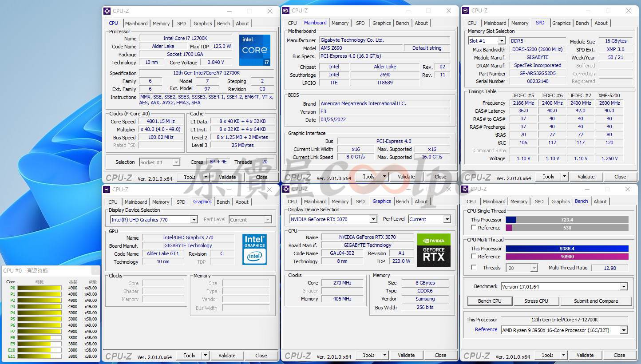Image resolution: width=641 pixels, height=364 pixels.
Task: Open Perf Level dropdown in RTX 3070 window
Action: coord(447,219)
